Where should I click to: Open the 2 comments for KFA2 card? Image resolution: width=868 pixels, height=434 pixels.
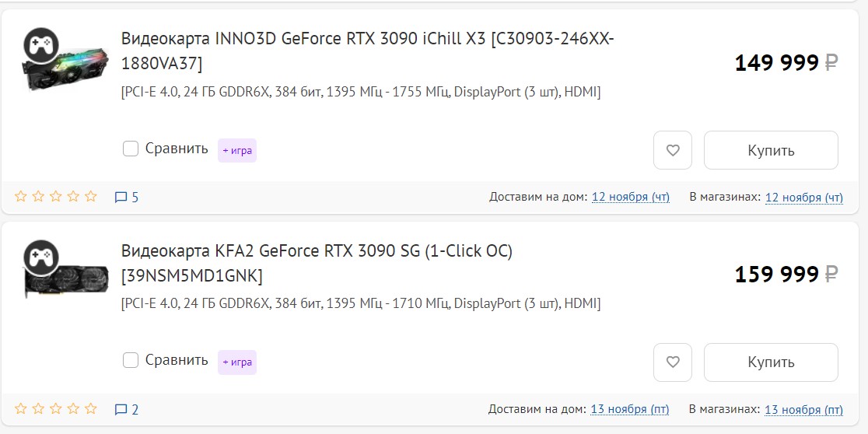click(127, 409)
